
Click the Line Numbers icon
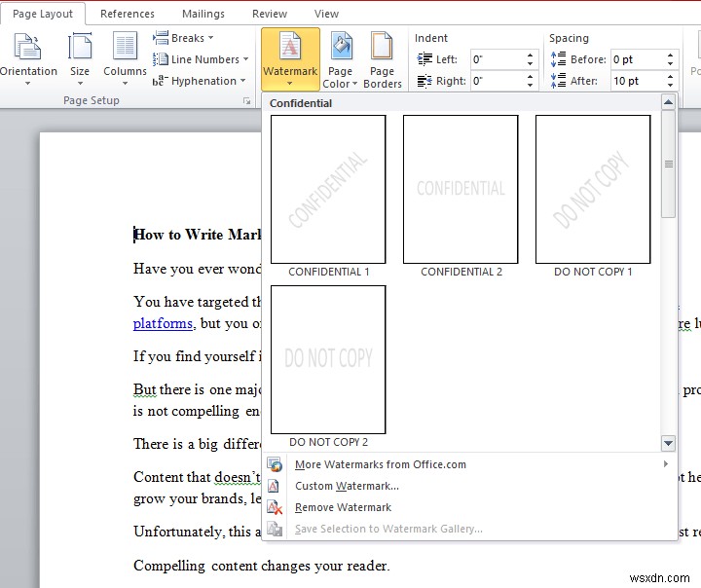[x=161, y=59]
